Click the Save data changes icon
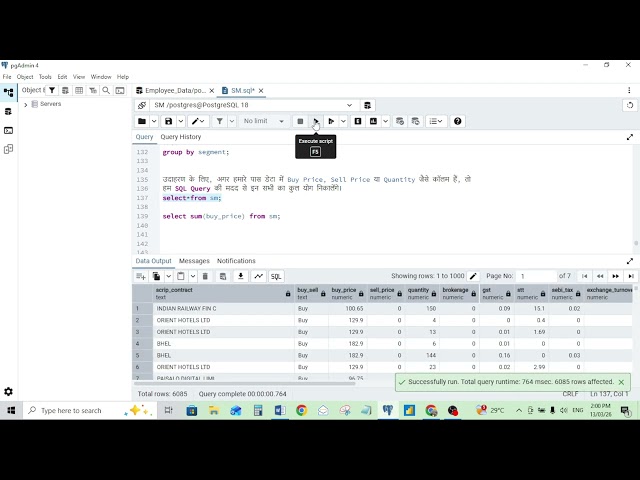Image resolution: width=640 pixels, height=480 pixels. pyautogui.click(x=223, y=276)
